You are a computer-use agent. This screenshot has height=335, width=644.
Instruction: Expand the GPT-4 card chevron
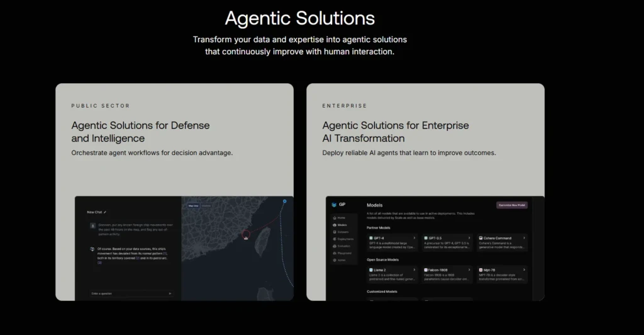(x=414, y=238)
